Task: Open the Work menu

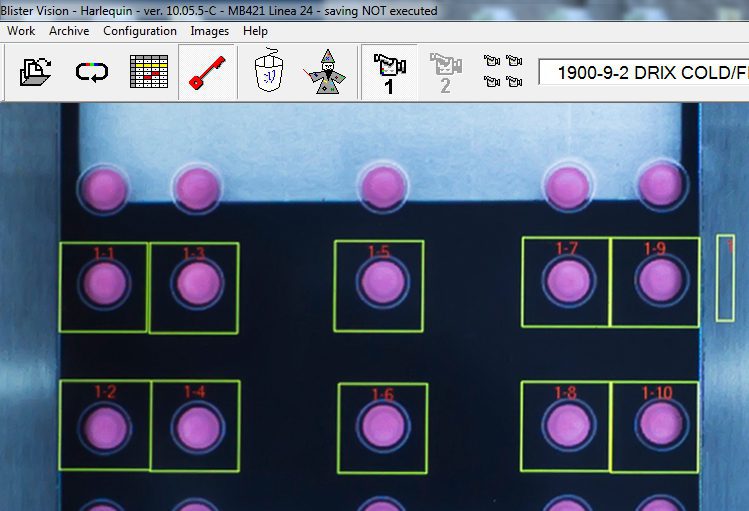Action: (21, 31)
